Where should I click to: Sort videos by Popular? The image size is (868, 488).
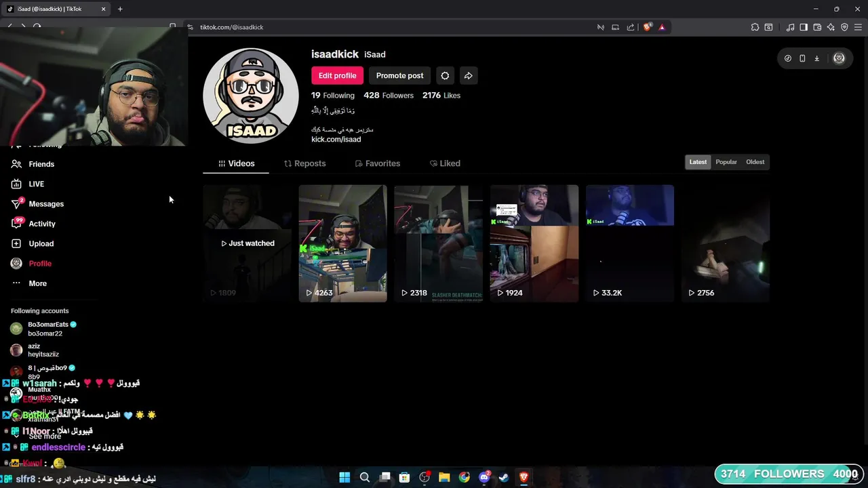tap(726, 162)
